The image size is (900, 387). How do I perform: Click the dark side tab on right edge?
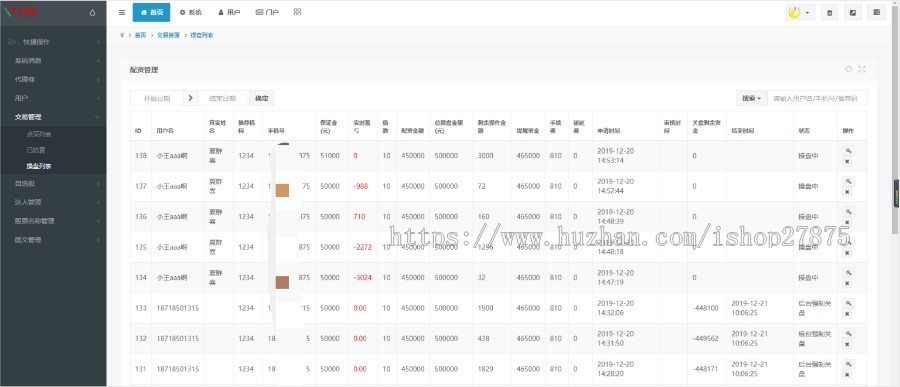[896, 194]
